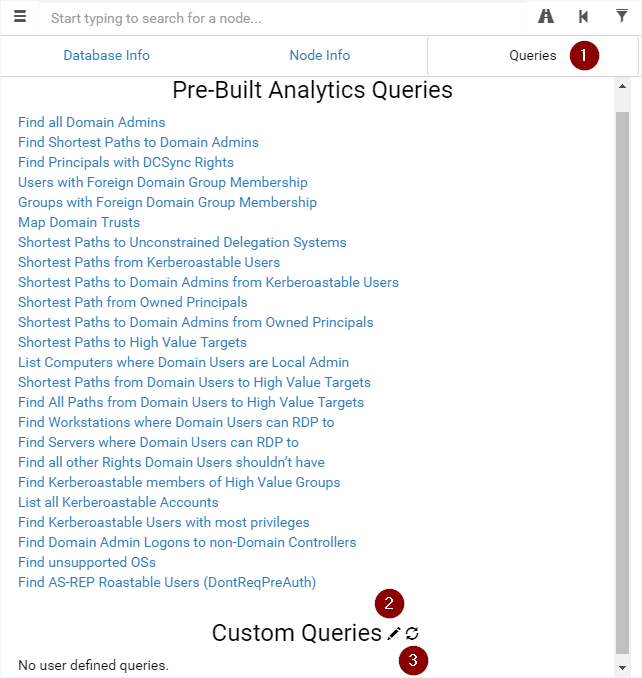Run Find Shortest Paths to Domain Admins
642x678 pixels.
pyautogui.click(x=138, y=142)
